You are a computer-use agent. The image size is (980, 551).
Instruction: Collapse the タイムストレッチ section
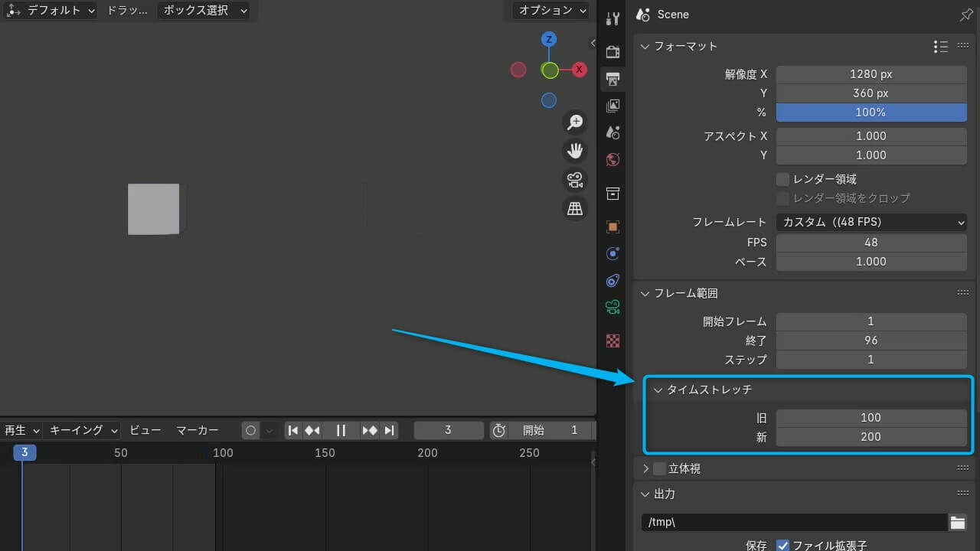(x=658, y=390)
